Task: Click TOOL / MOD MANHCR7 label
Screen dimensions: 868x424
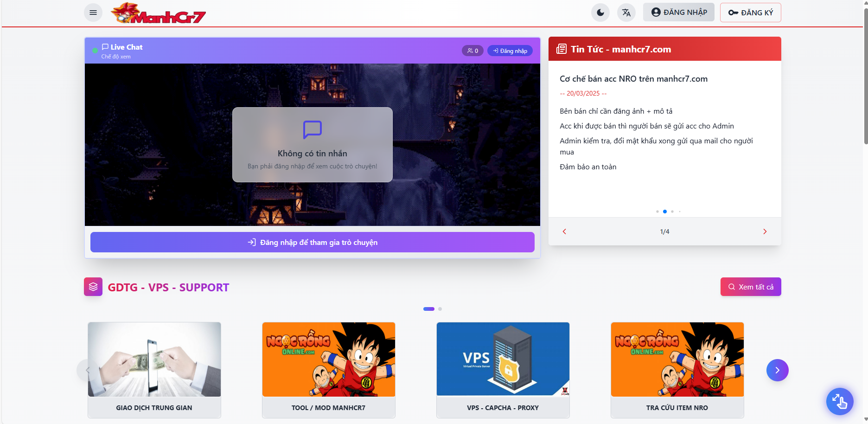Action: pos(328,408)
